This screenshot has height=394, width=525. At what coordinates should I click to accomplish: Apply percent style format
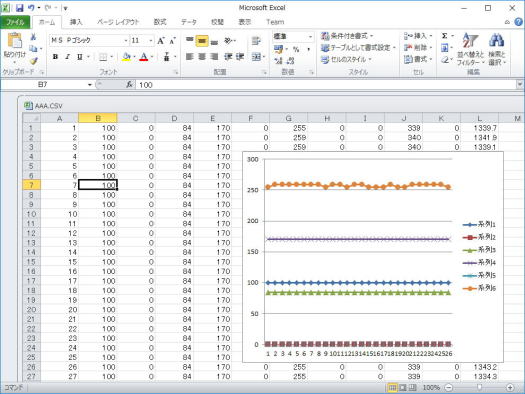[296, 50]
